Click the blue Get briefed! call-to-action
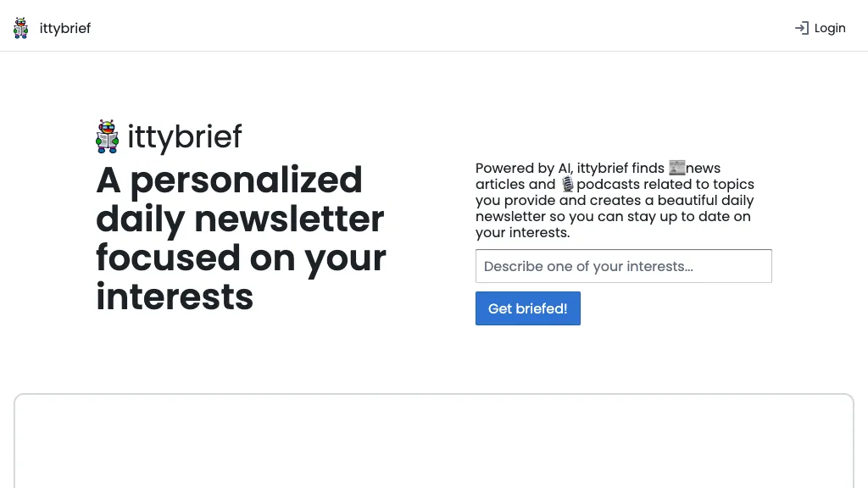 coord(528,308)
